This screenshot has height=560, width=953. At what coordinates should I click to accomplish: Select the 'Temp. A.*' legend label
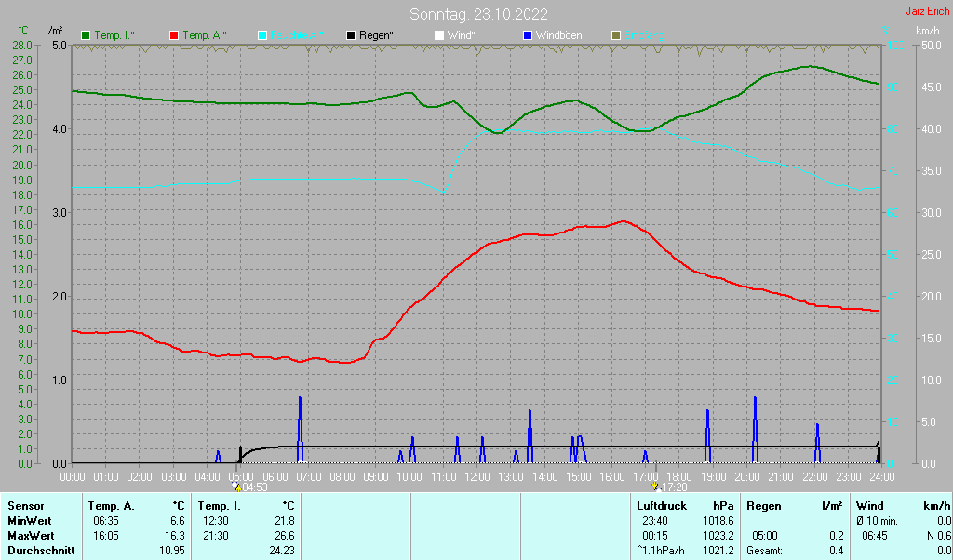pos(205,36)
